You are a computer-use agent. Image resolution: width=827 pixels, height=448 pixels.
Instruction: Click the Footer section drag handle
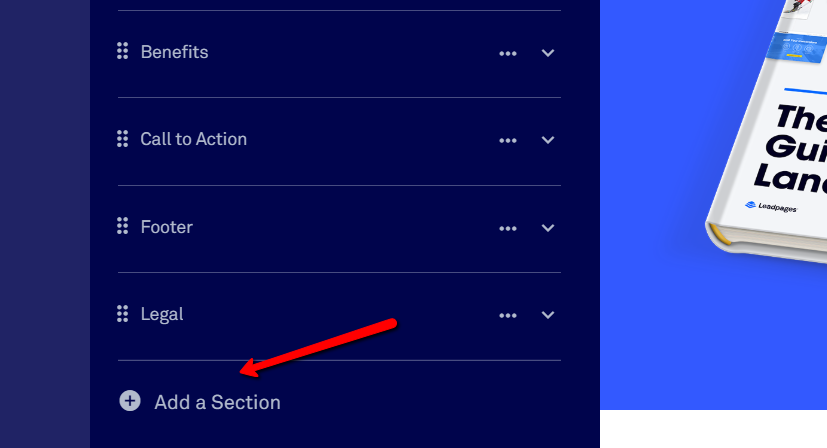click(122, 227)
